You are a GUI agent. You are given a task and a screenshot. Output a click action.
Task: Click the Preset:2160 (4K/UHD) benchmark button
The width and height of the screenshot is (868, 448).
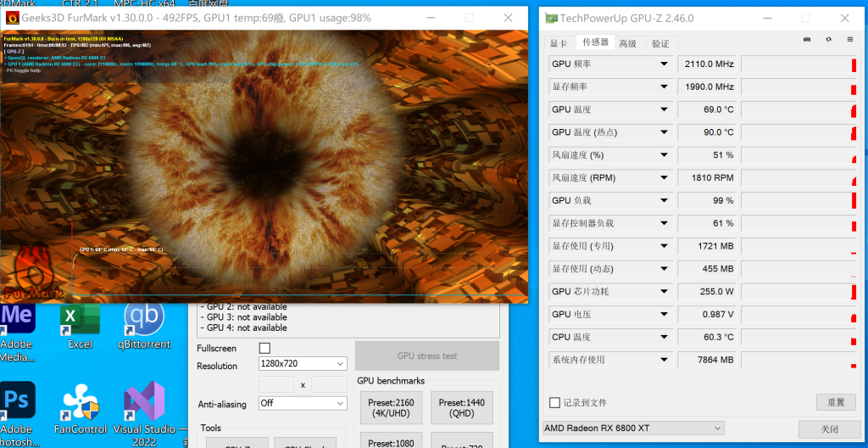point(390,409)
